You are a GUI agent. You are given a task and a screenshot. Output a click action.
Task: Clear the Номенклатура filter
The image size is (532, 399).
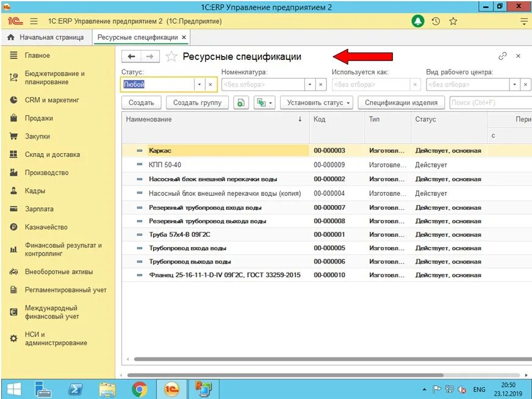[x=321, y=84]
